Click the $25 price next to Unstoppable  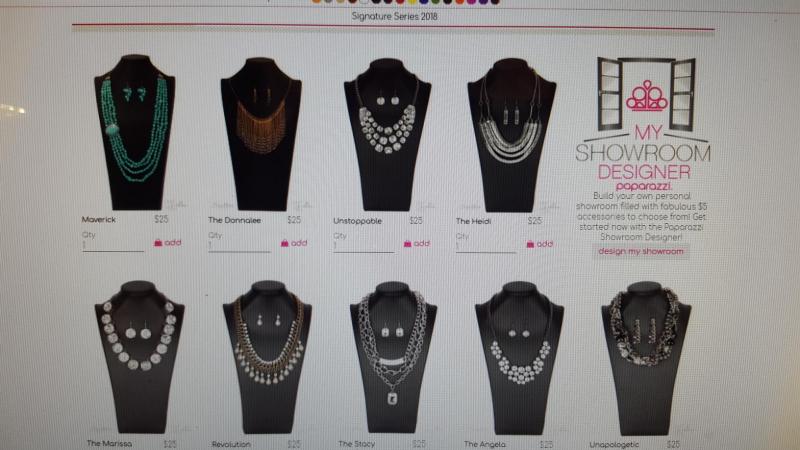(x=416, y=220)
